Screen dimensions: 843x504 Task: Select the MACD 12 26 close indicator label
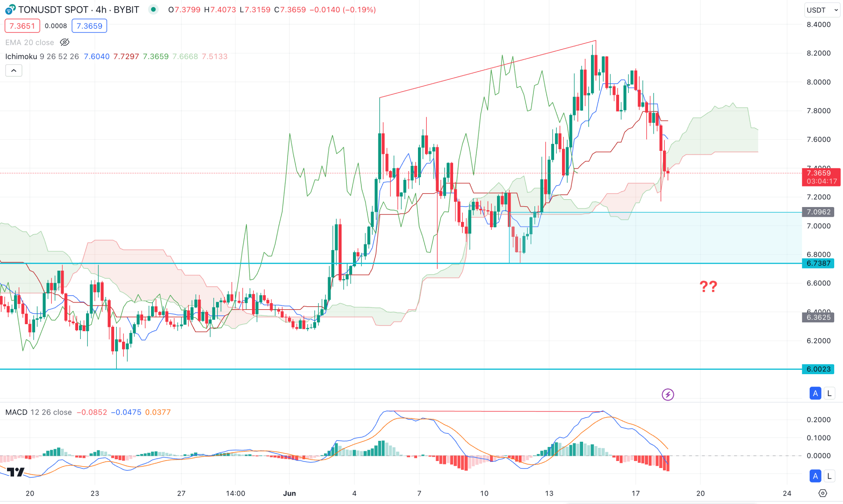pyautogui.click(x=39, y=412)
